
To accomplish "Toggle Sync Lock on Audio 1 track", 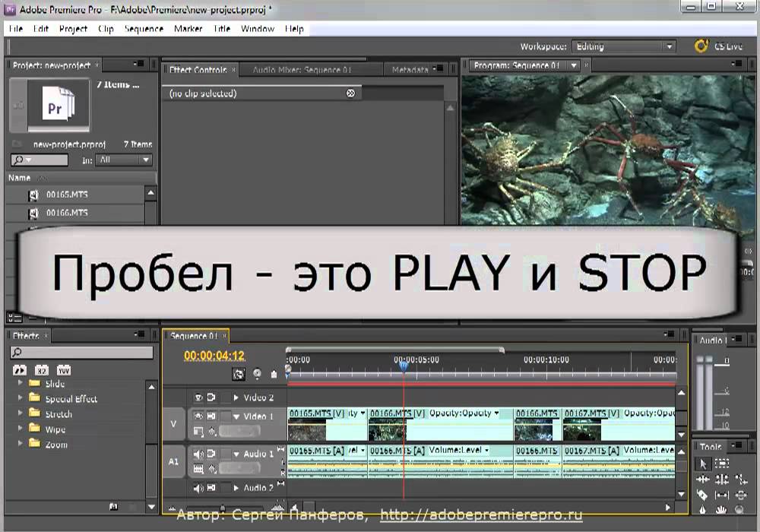I will coord(211,454).
